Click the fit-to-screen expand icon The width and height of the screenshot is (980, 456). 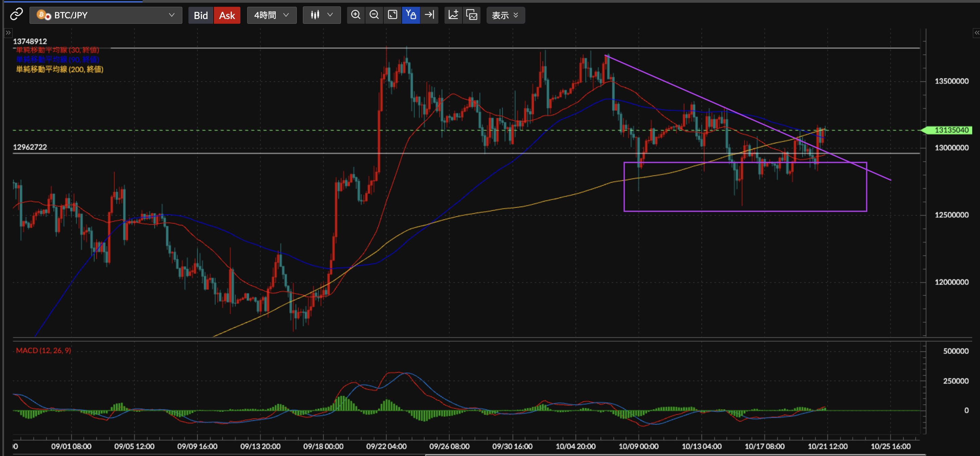393,15
